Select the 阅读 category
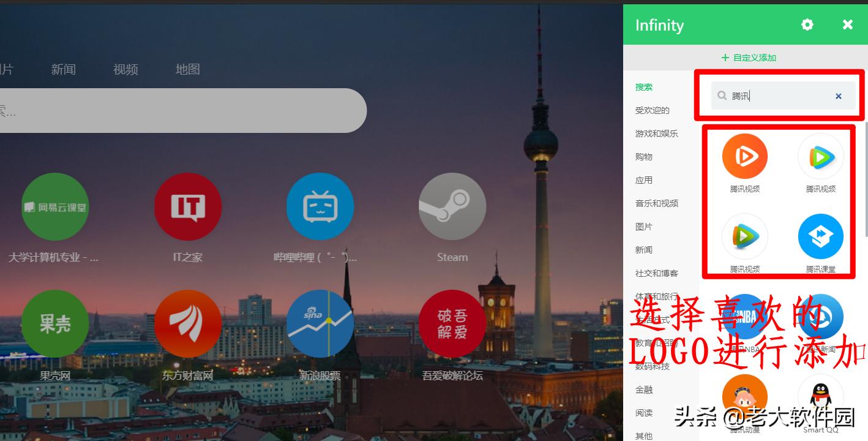This screenshot has height=441, width=868. (x=644, y=413)
